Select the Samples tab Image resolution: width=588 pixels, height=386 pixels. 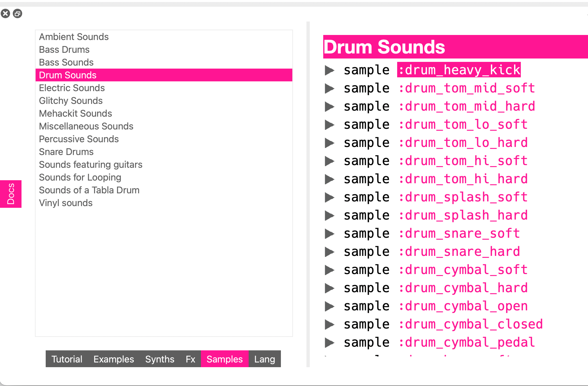[224, 359]
